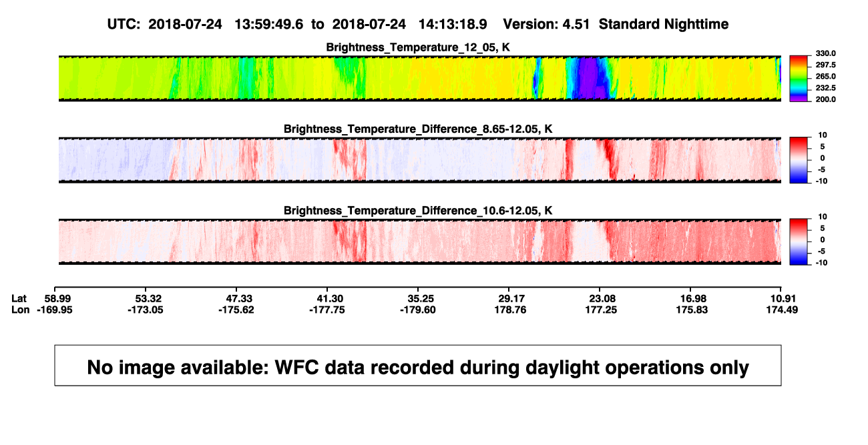Click the 297.5 color scale label
Screen dimensions: 868x445
tap(825, 65)
